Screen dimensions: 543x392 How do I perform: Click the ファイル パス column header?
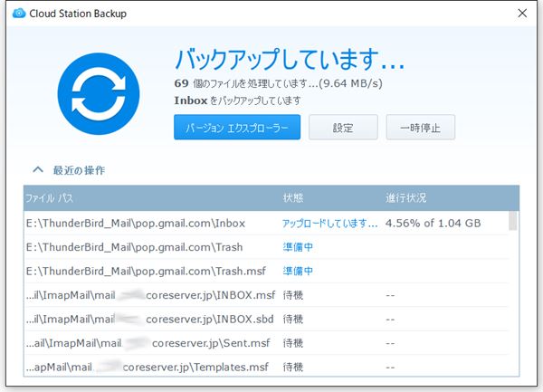click(x=49, y=198)
